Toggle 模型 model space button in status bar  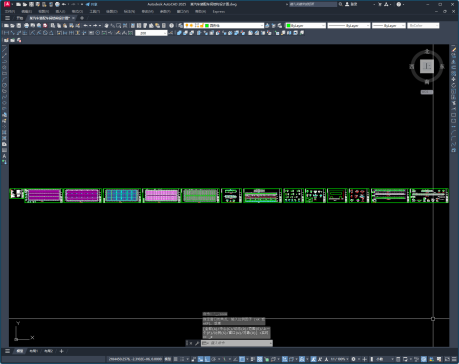(168, 359)
